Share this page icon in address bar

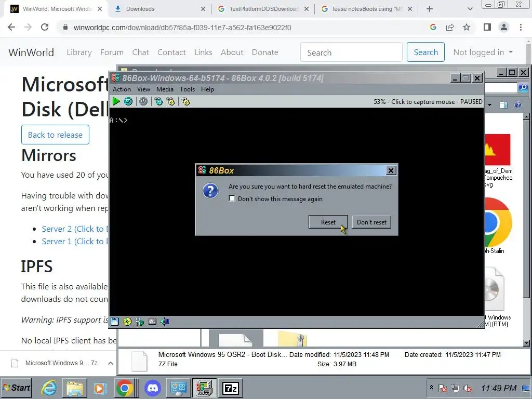coord(450,27)
